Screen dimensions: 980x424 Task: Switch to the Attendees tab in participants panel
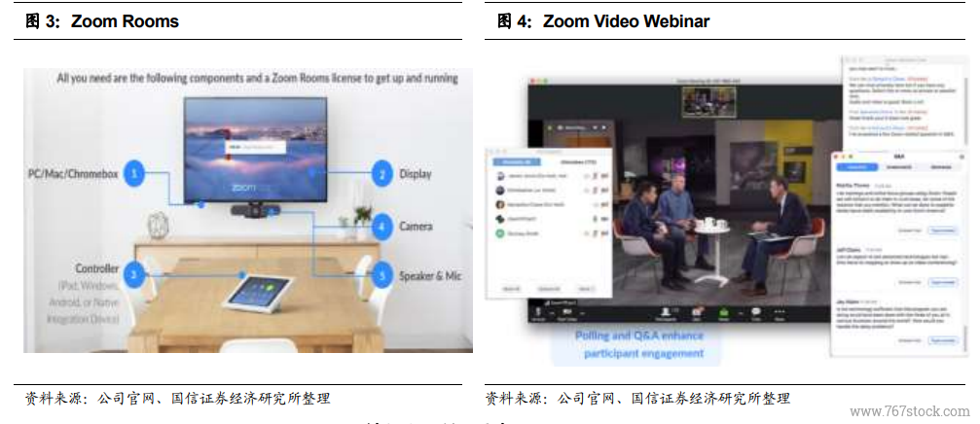578,161
